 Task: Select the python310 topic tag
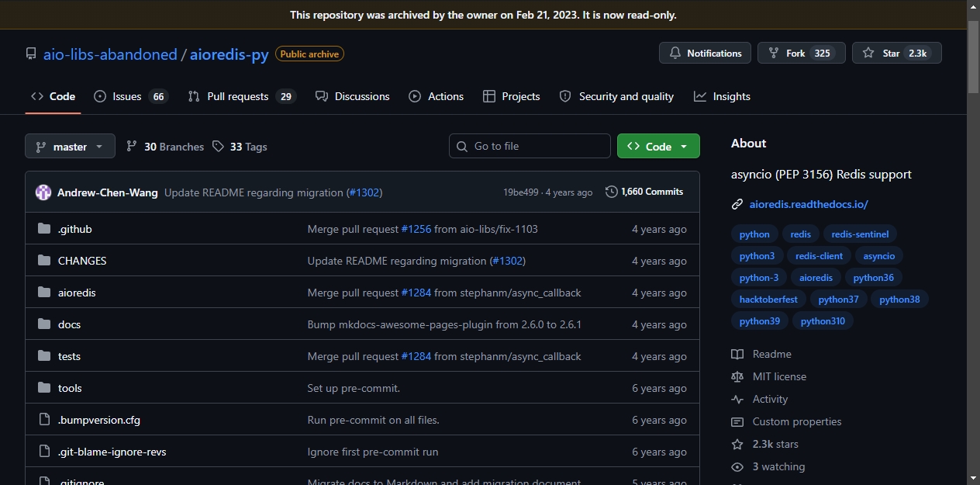pyautogui.click(x=823, y=320)
